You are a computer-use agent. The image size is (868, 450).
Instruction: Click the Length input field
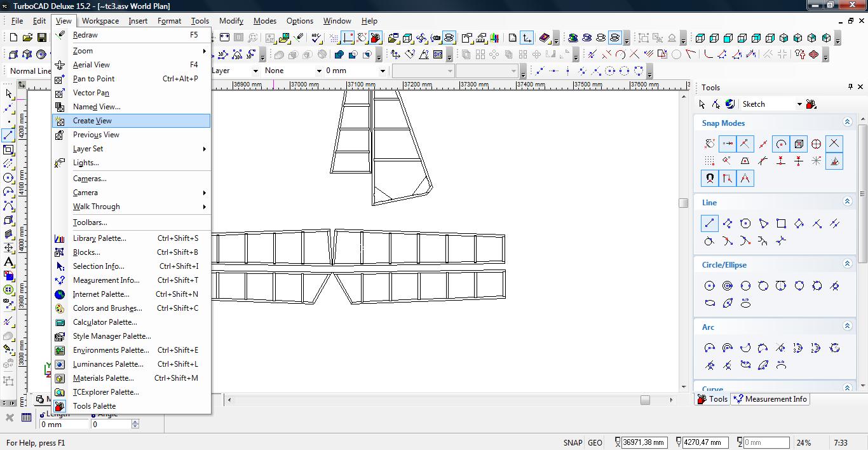pyautogui.click(x=64, y=424)
